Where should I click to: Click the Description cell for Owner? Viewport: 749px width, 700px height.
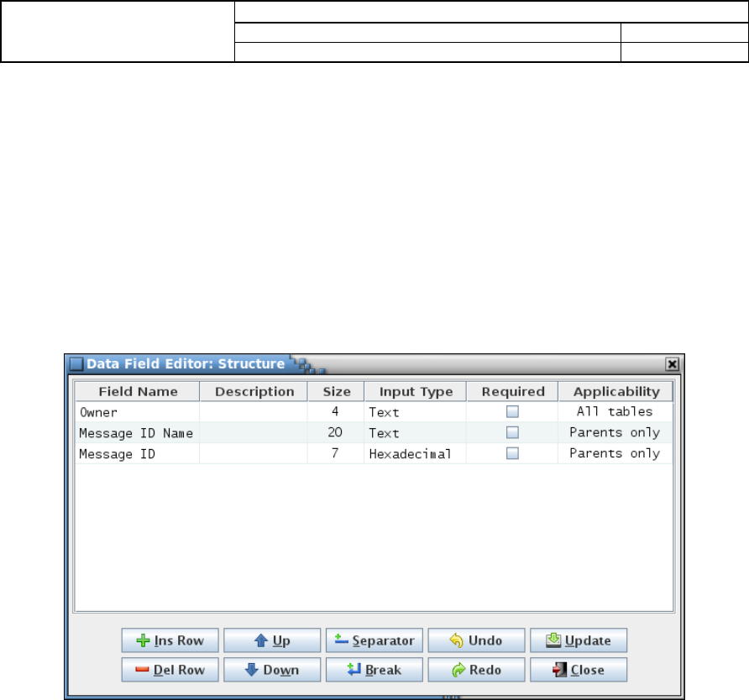(x=254, y=411)
